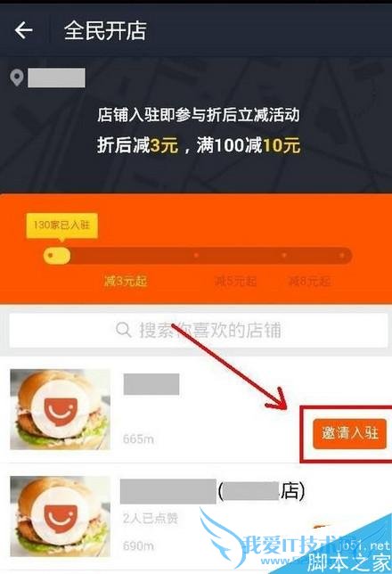Viewport: 392px width, 574px height.
Task: Tap the back arrow in header
Action: [24, 30]
